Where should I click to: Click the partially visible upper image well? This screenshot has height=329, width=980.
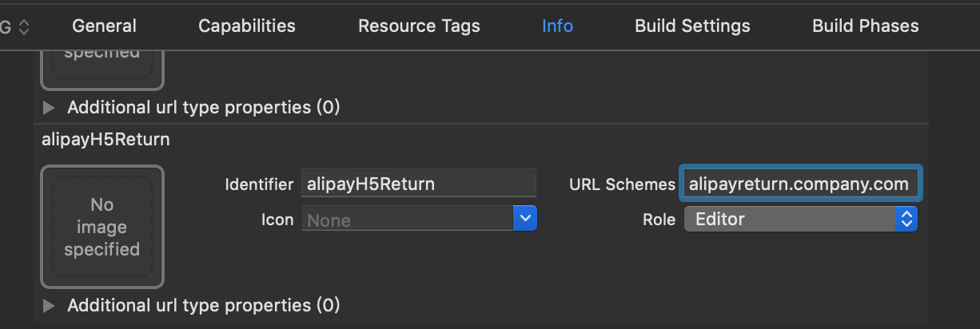[x=102, y=69]
